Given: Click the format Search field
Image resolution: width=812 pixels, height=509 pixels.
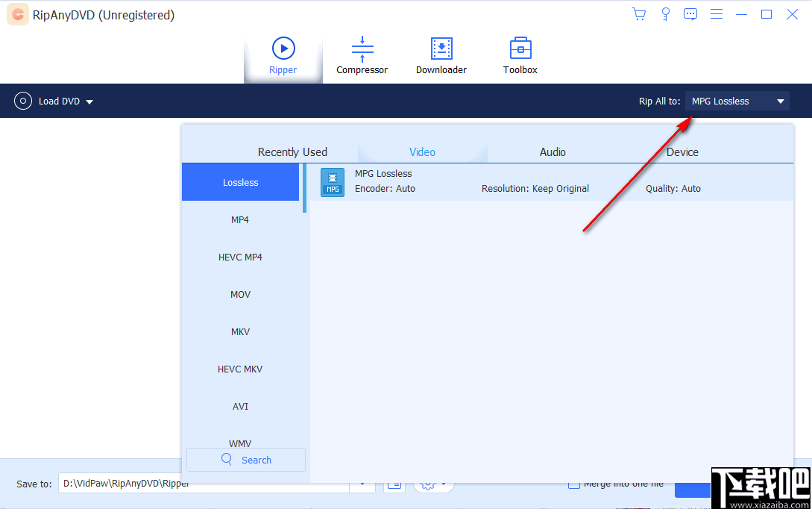Looking at the screenshot, I should [246, 460].
